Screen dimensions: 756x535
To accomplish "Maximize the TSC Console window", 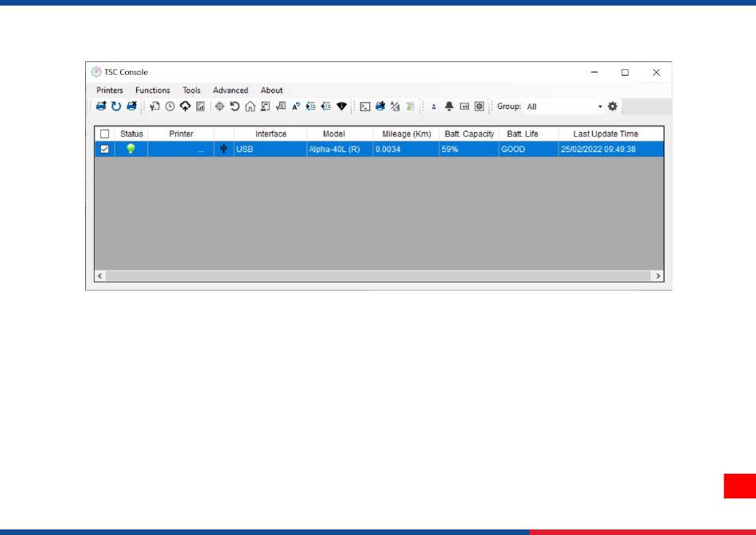I will [625, 72].
